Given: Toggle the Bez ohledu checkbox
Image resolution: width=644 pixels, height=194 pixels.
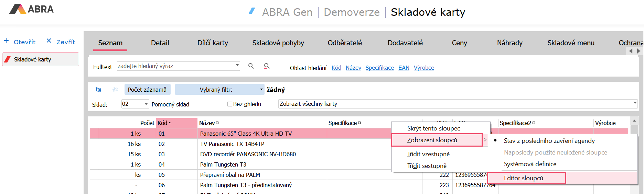Looking at the screenshot, I should [x=229, y=104].
